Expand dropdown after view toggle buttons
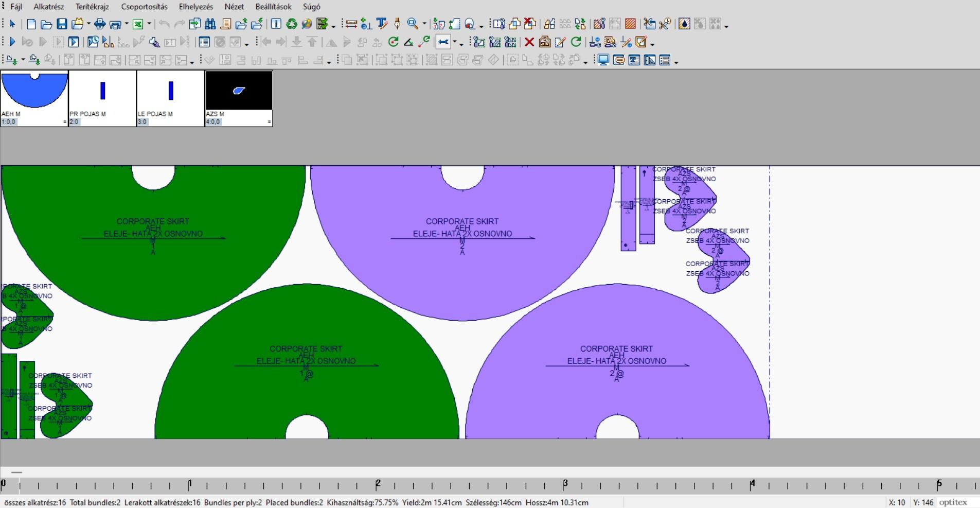Viewport: 980px width, 508px height. point(676,62)
